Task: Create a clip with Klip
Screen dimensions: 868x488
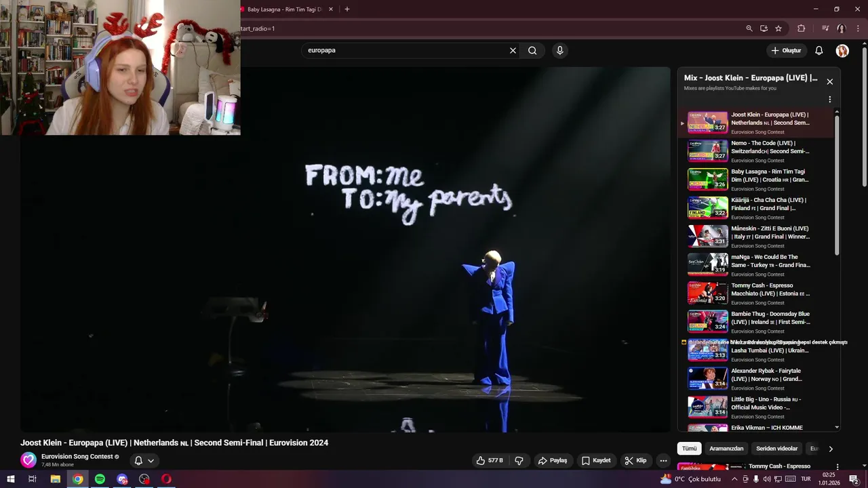Action: (636, 460)
